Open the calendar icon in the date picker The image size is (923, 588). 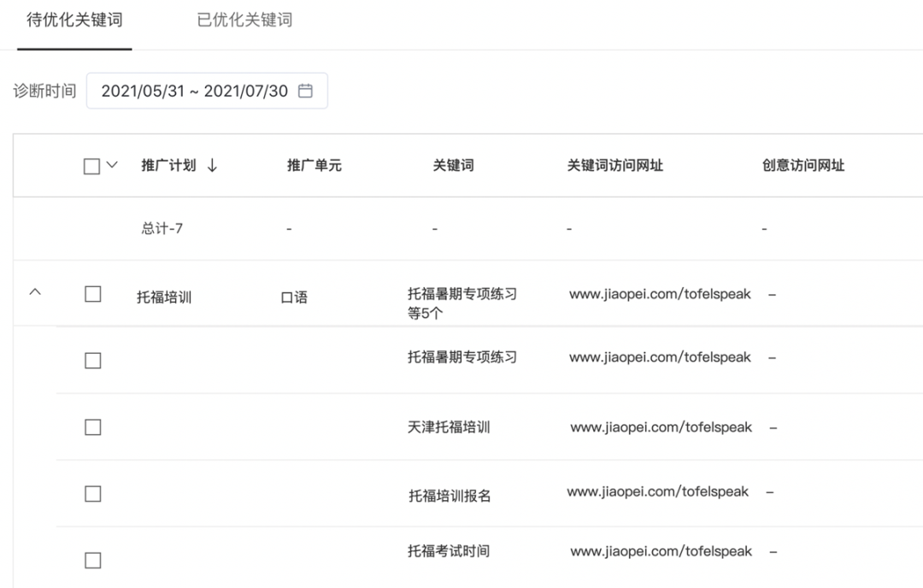tap(306, 91)
